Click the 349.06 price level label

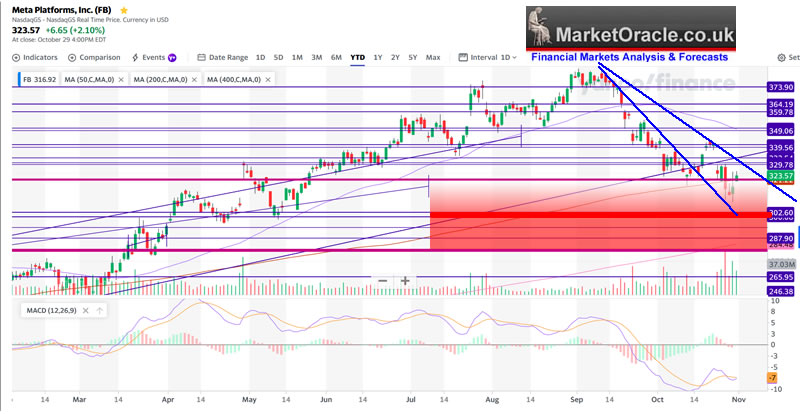tap(781, 131)
